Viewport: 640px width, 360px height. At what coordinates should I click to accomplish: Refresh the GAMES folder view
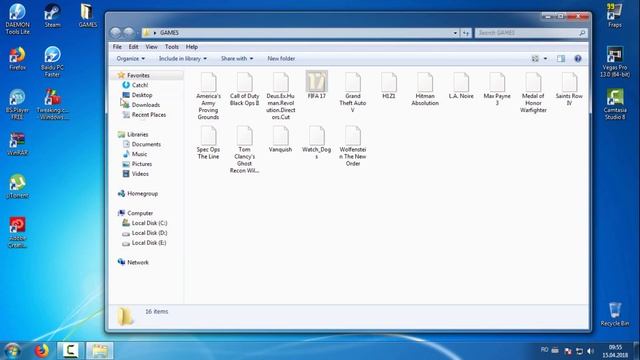466,33
